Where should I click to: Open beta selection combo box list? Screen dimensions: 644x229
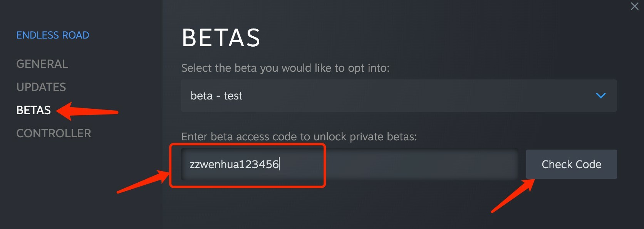399,96
